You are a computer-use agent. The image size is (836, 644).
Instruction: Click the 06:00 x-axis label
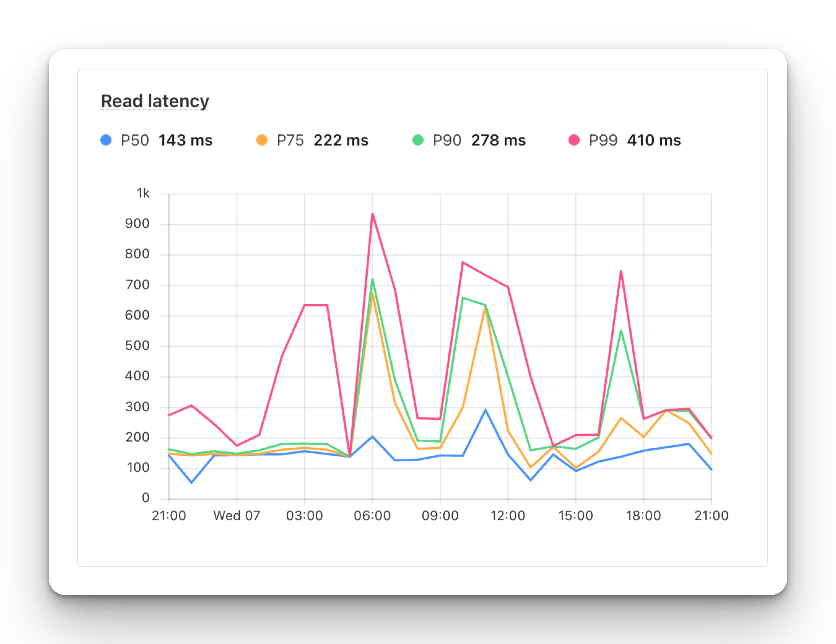pyautogui.click(x=372, y=516)
